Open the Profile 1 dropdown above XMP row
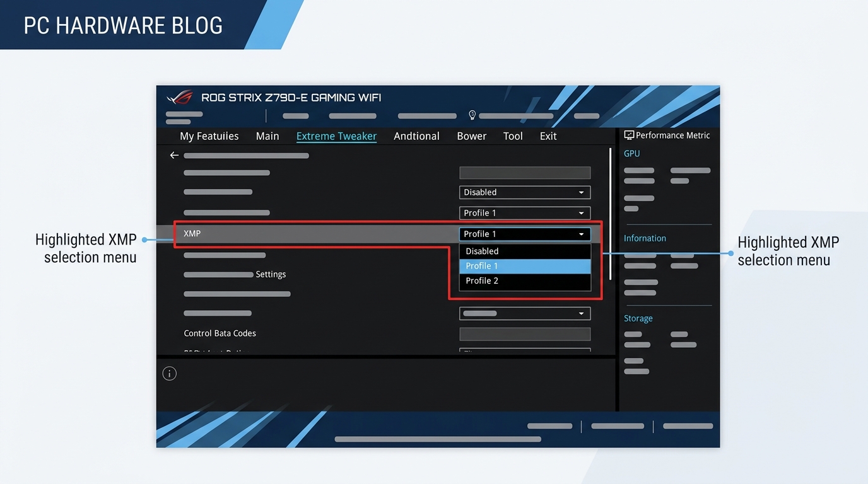 click(x=525, y=213)
